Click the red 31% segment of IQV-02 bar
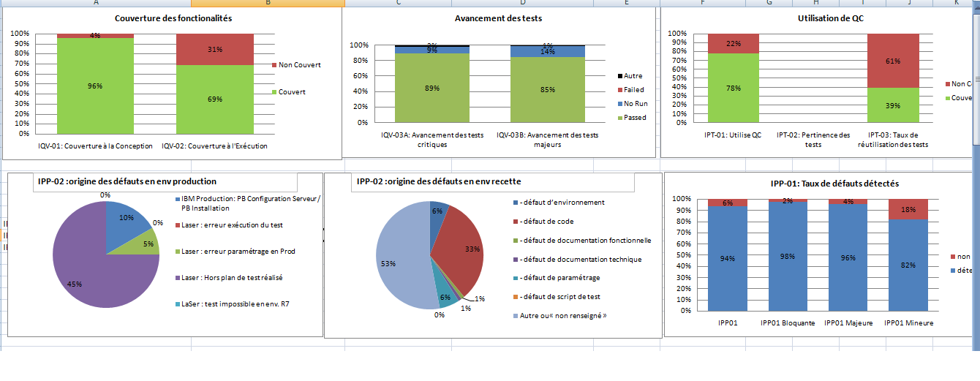 point(215,49)
